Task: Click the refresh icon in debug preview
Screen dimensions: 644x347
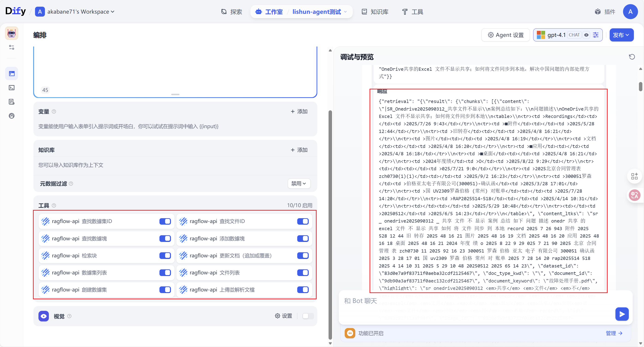Action: pos(632,57)
